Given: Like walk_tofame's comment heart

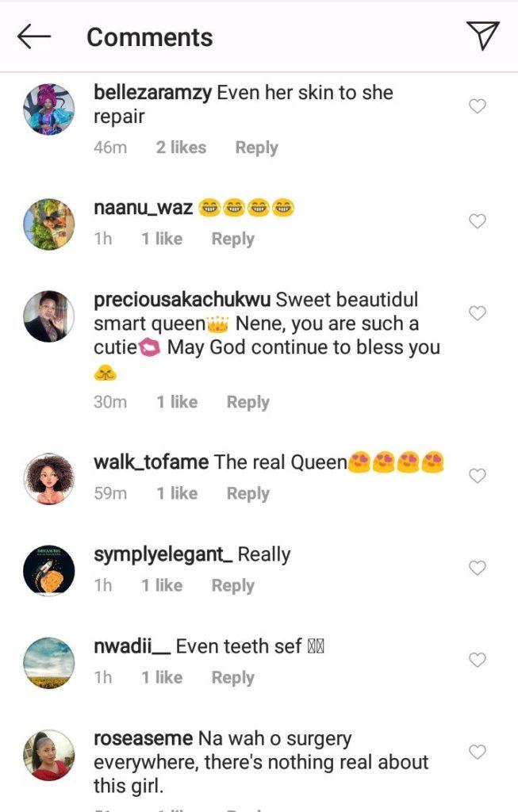Looking at the screenshot, I should (x=478, y=476).
